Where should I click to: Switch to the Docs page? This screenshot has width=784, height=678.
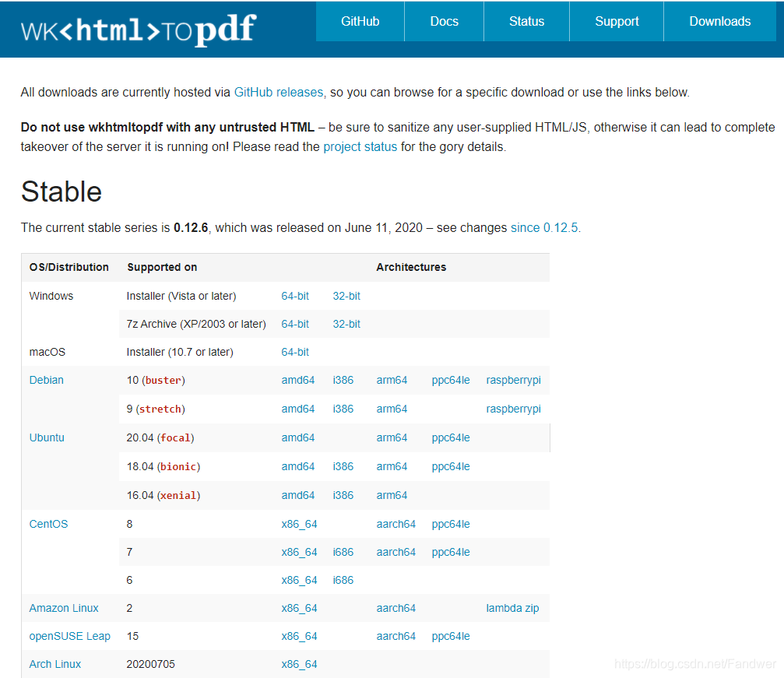coord(444,21)
